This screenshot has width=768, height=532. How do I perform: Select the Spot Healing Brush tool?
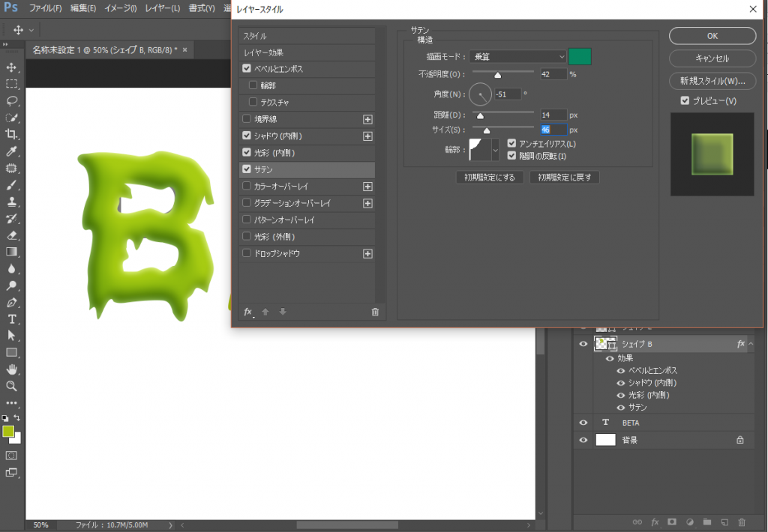pos(12,168)
